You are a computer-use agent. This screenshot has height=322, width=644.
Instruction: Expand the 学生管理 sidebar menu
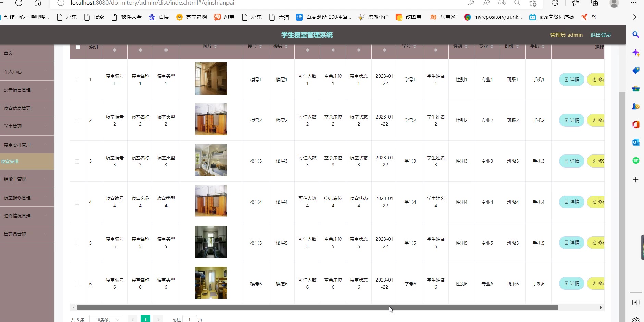click(x=27, y=126)
